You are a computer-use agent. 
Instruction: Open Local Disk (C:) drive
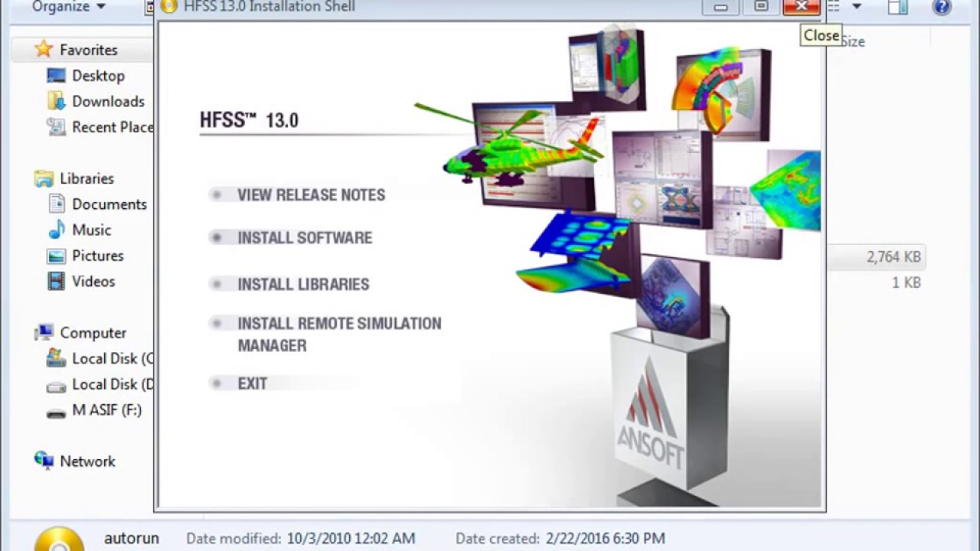(x=113, y=359)
